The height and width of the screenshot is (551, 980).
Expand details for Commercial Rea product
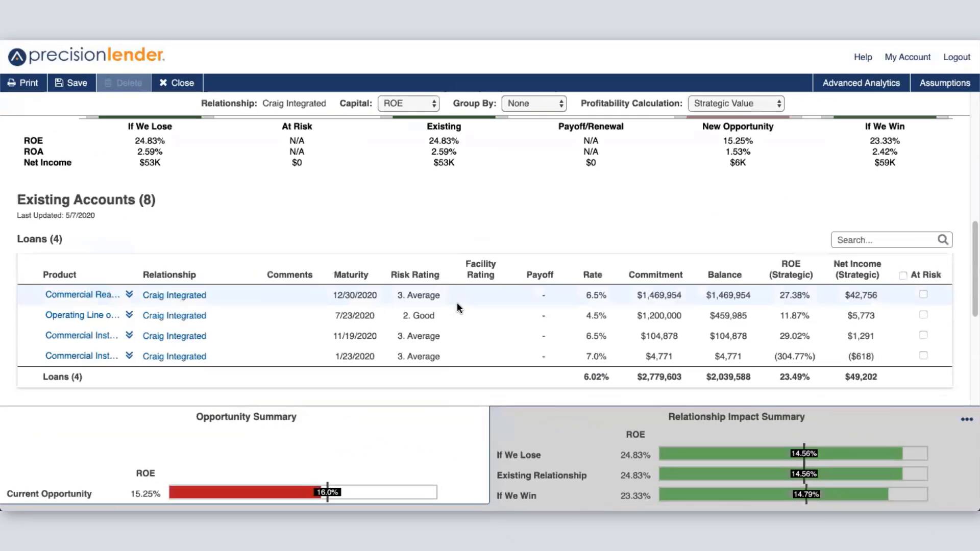click(130, 294)
